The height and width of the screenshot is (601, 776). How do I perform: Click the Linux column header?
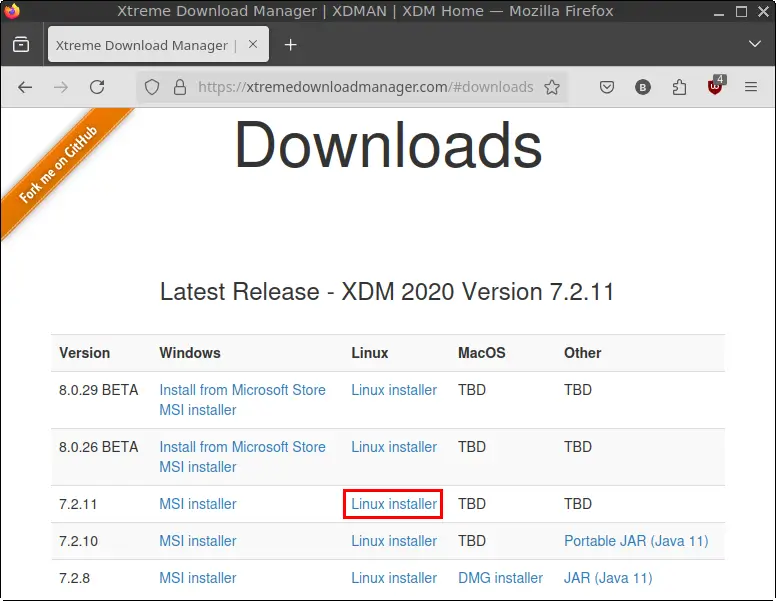click(370, 353)
